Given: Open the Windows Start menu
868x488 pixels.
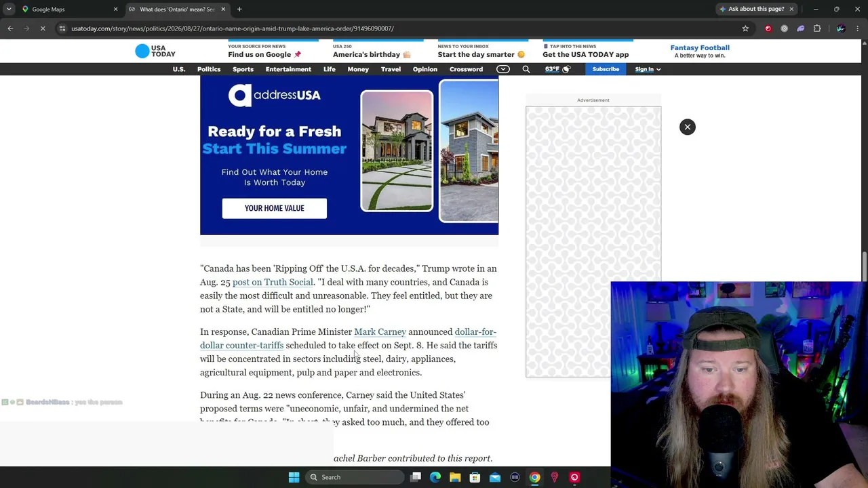Looking at the screenshot, I should 294,477.
